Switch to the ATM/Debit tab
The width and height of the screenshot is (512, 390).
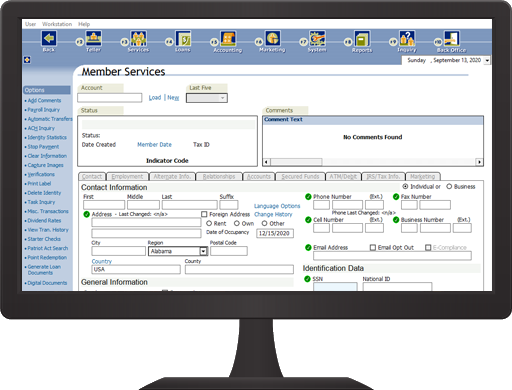coord(343,176)
